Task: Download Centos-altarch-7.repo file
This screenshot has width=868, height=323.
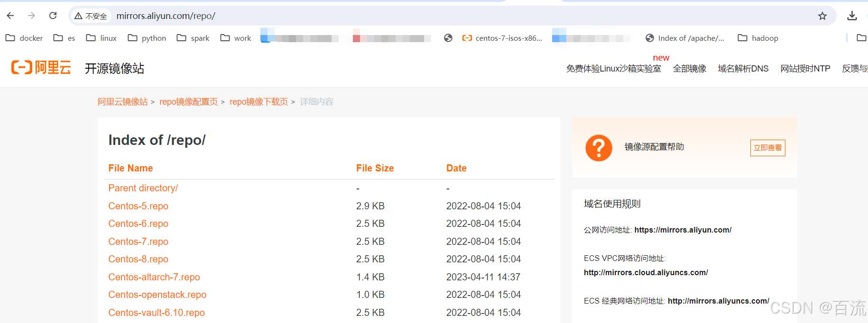Action: tap(154, 277)
